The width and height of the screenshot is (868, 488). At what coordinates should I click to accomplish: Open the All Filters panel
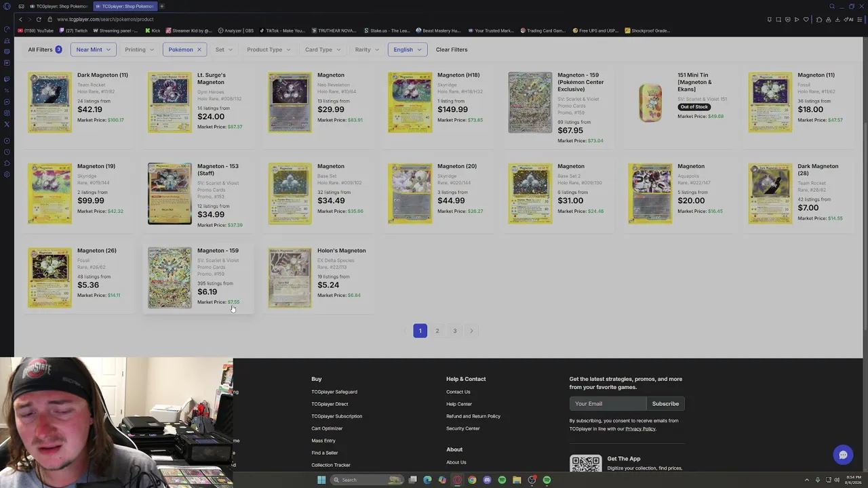click(45, 49)
